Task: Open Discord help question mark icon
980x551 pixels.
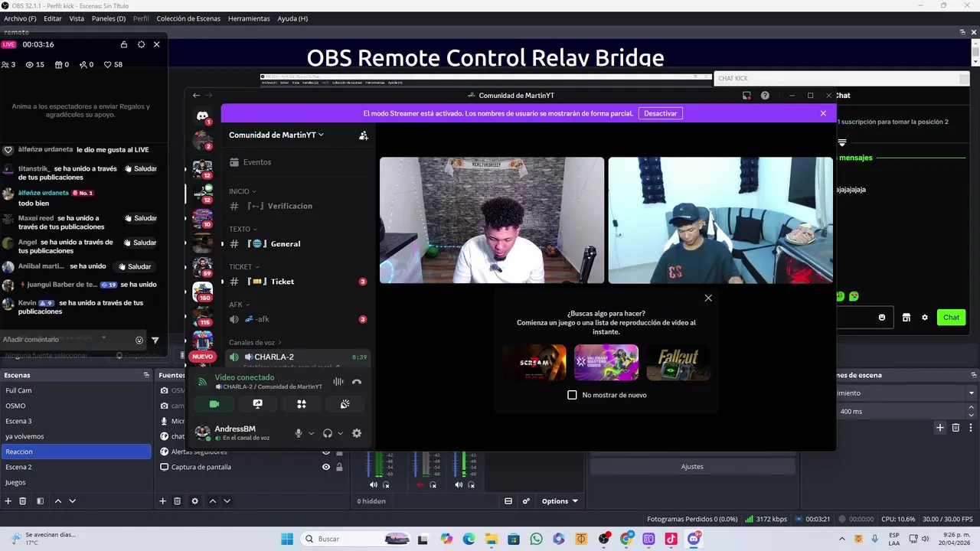Action: tap(765, 96)
